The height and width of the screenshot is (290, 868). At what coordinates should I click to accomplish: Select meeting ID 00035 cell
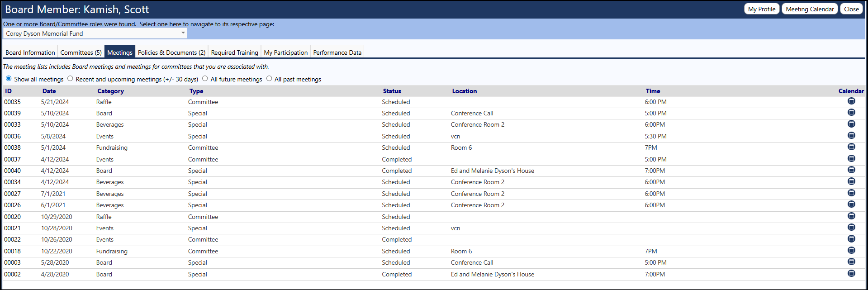pos(12,102)
